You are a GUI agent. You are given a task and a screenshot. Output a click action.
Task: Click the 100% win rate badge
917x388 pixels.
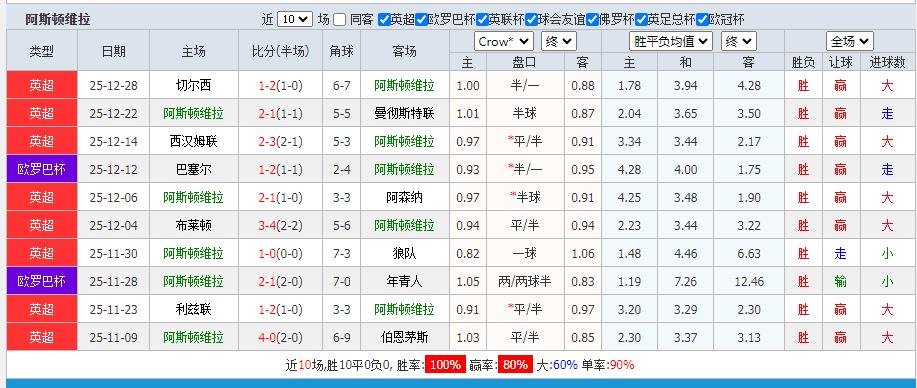pyautogui.click(x=445, y=365)
